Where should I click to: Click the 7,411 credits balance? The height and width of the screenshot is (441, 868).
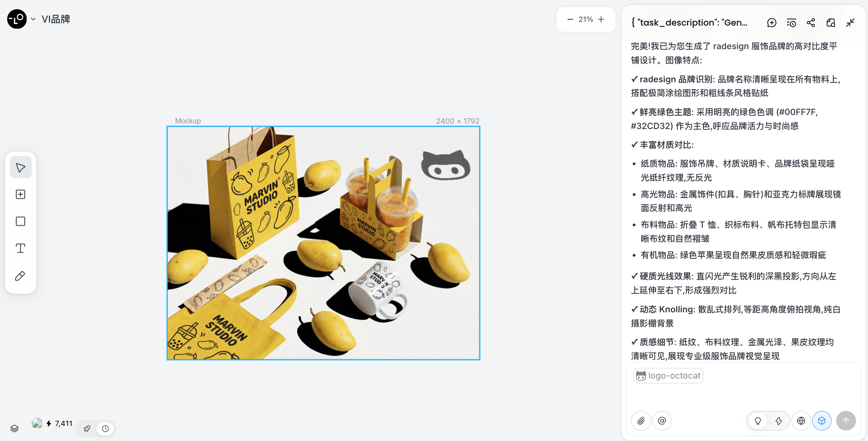(x=64, y=424)
